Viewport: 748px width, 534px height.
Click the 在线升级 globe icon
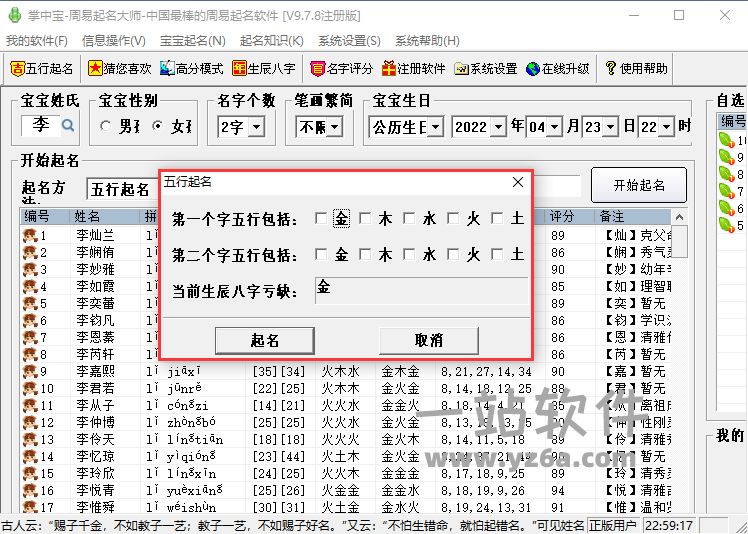click(x=533, y=69)
